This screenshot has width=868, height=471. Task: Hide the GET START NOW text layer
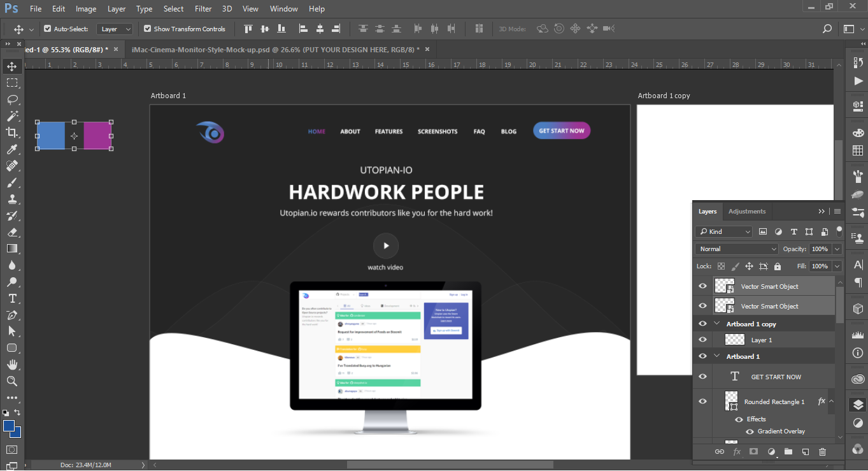tap(702, 377)
